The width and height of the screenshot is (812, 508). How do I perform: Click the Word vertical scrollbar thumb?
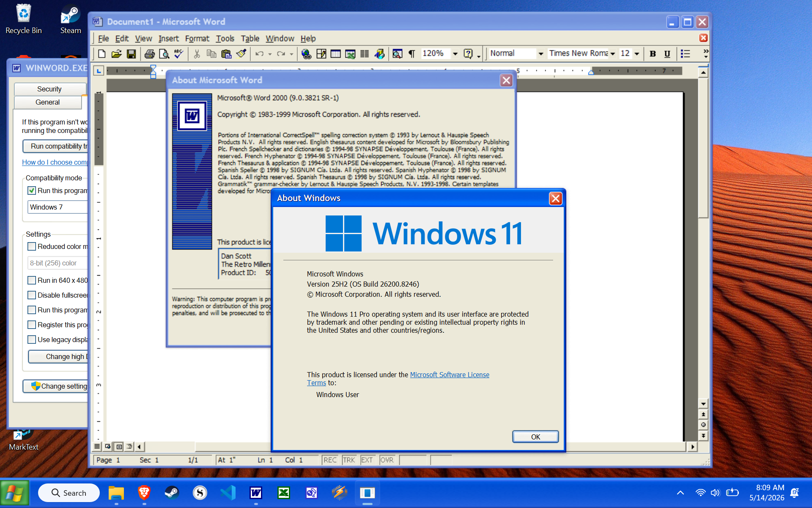pos(703,148)
